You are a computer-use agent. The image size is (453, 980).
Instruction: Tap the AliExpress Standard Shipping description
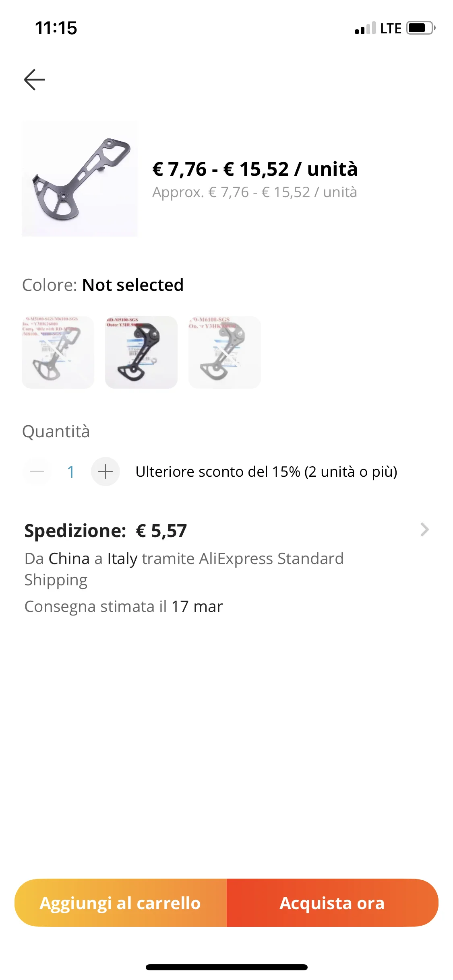(x=184, y=569)
